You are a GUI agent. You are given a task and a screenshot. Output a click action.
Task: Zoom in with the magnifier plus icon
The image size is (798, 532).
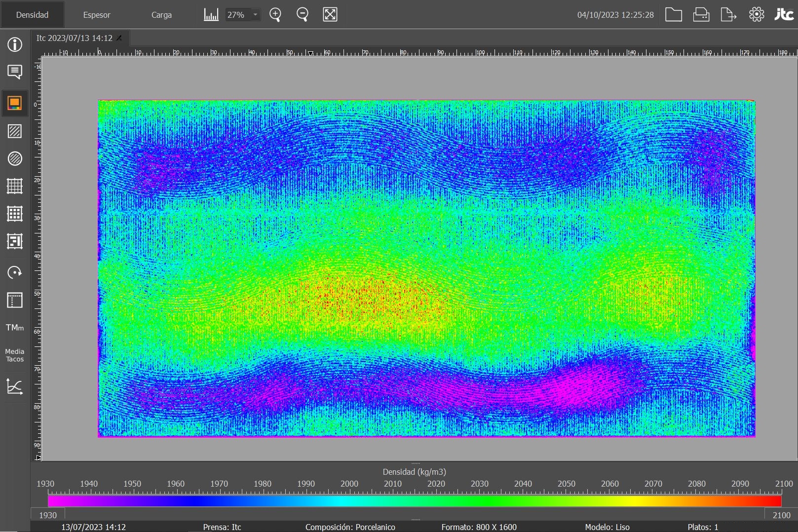pyautogui.click(x=275, y=15)
